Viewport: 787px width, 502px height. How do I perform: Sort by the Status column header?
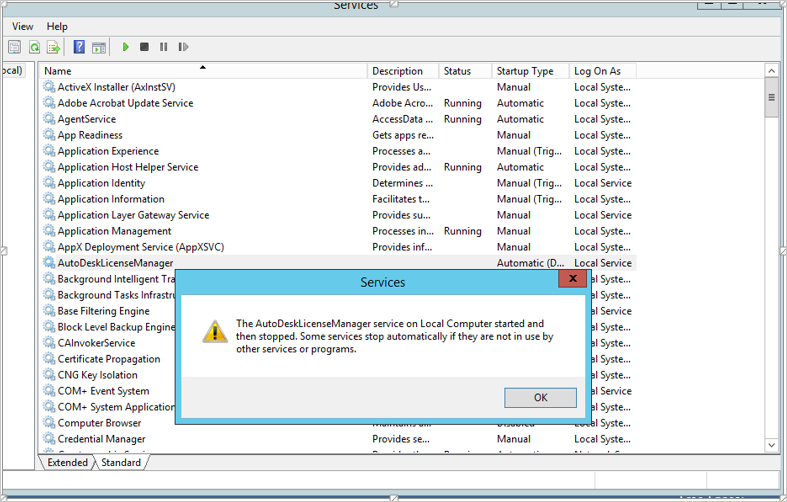pyautogui.click(x=465, y=71)
